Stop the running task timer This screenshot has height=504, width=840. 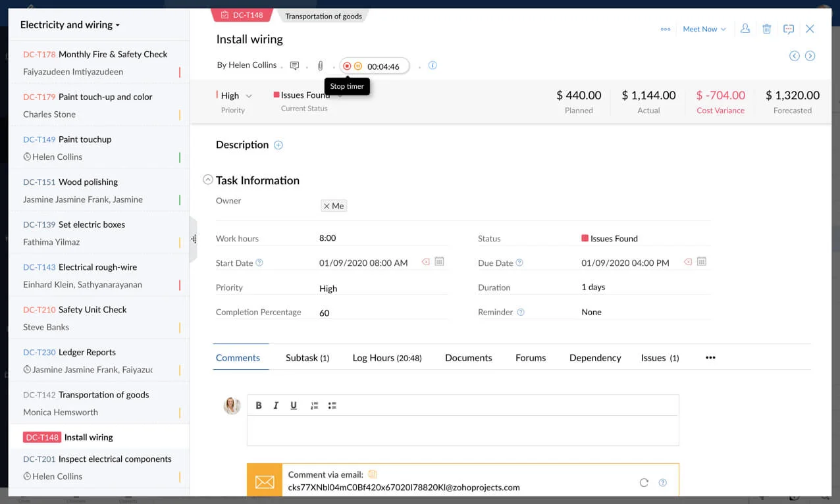(x=347, y=66)
